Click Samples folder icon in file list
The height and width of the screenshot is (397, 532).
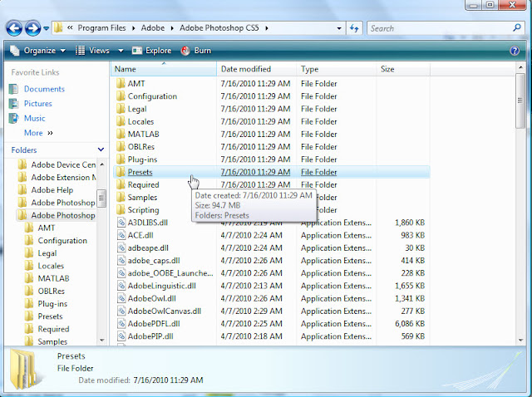click(121, 197)
